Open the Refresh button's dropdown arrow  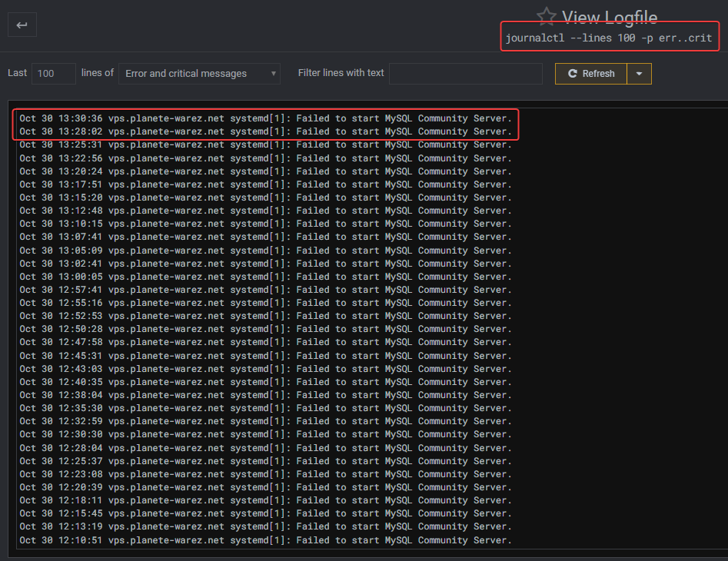pos(640,74)
